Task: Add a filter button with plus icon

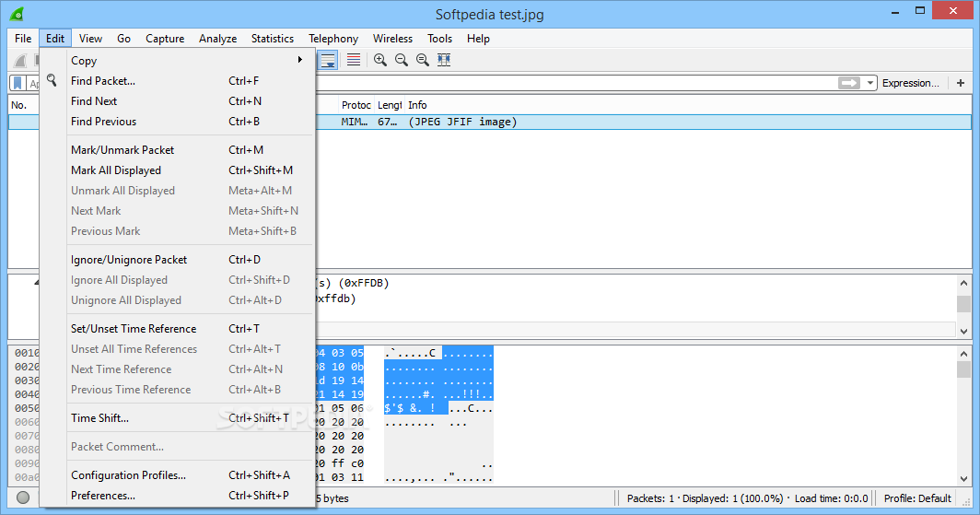Action: (961, 83)
